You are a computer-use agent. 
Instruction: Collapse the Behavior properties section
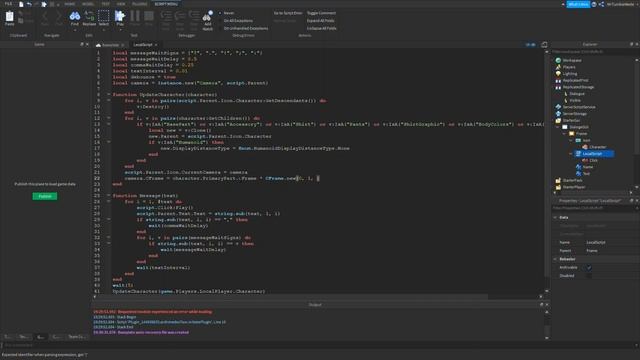point(556,259)
